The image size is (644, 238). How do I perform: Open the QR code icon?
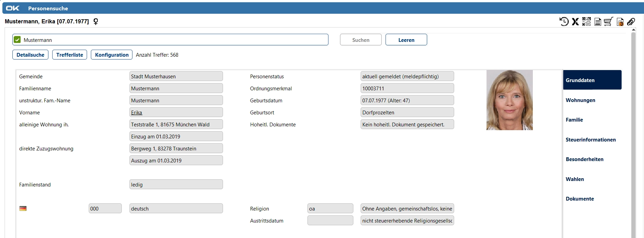[586, 22]
